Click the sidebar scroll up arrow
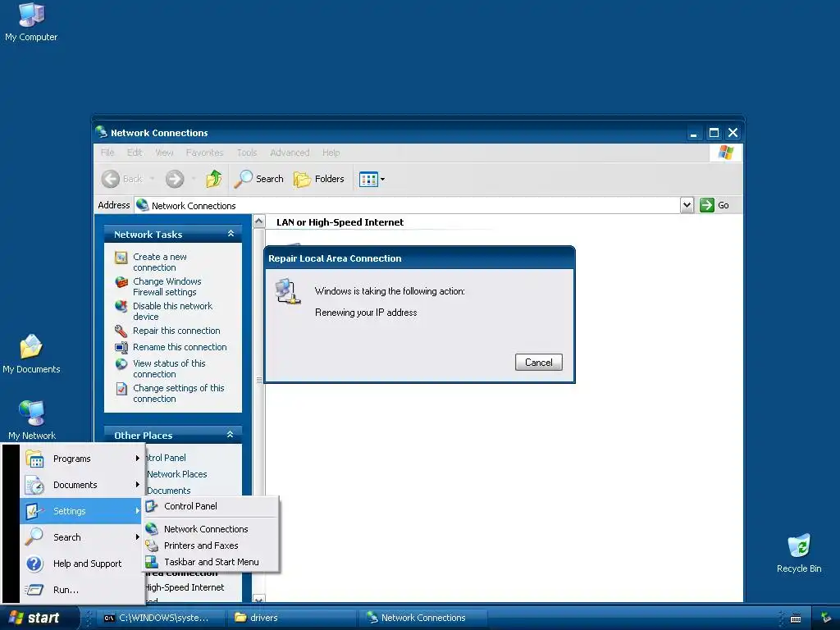The width and height of the screenshot is (840, 630). coord(258,221)
